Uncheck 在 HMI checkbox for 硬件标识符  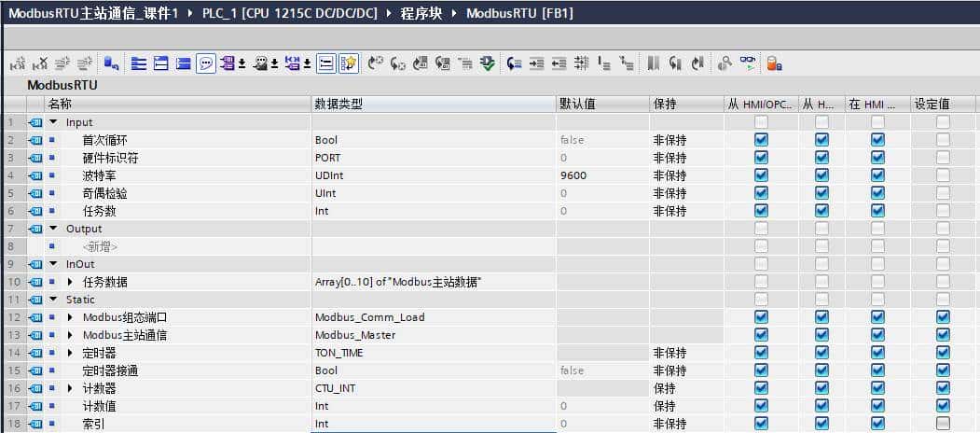click(878, 158)
